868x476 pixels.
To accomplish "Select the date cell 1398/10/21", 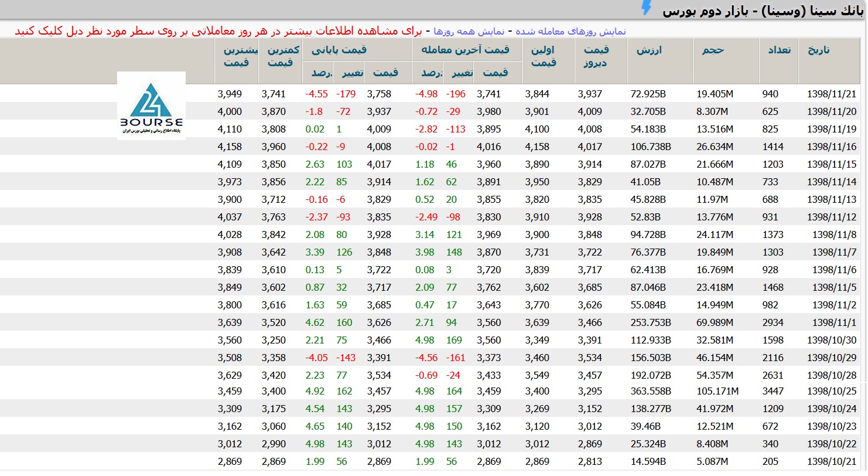I will point(832,461).
